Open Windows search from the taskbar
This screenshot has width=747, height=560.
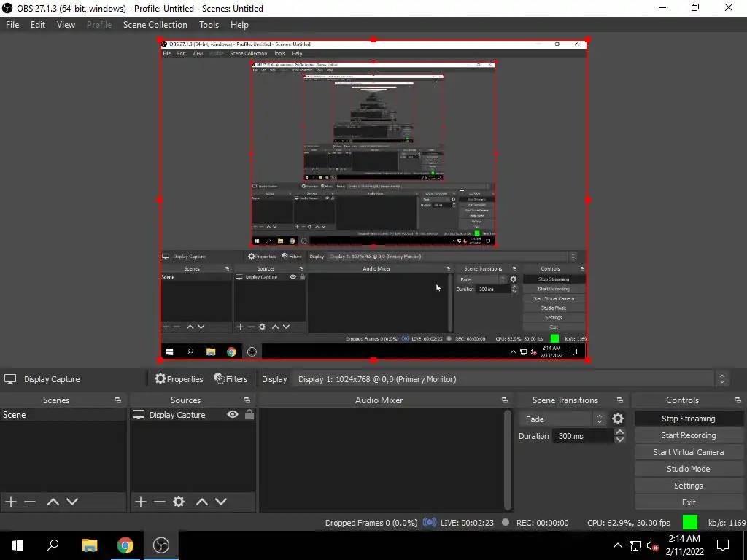pos(53,545)
